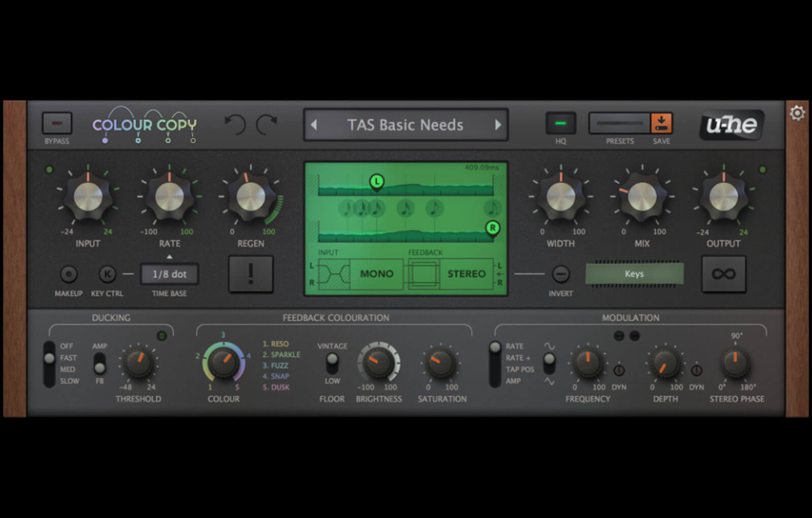Toggle the Bypass switch
Image resolution: width=812 pixels, height=518 pixels.
pyautogui.click(x=57, y=124)
